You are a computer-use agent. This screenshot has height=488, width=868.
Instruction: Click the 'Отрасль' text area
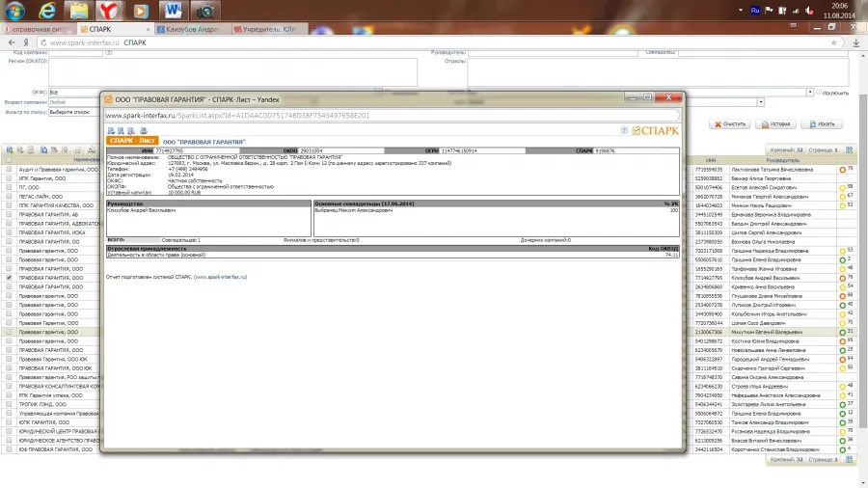pyautogui.click(x=658, y=72)
